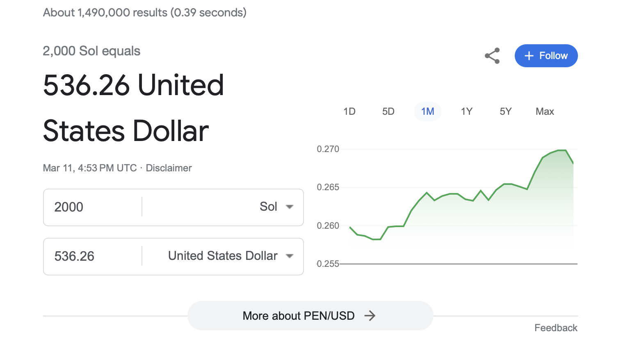Switch chart to 1Y range
Screen dimensions: 621x364
[466, 111]
